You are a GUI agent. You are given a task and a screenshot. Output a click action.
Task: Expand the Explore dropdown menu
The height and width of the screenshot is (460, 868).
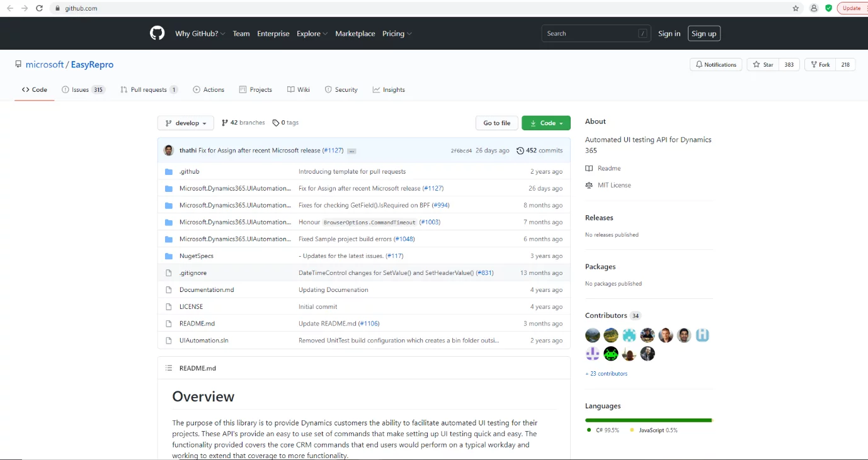coord(312,34)
